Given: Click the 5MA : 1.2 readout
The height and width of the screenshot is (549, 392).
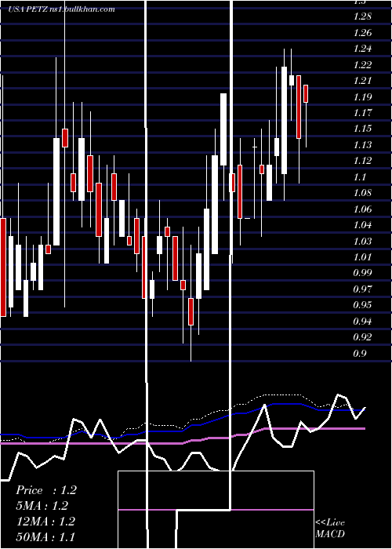Looking at the screenshot, I should [42, 506].
